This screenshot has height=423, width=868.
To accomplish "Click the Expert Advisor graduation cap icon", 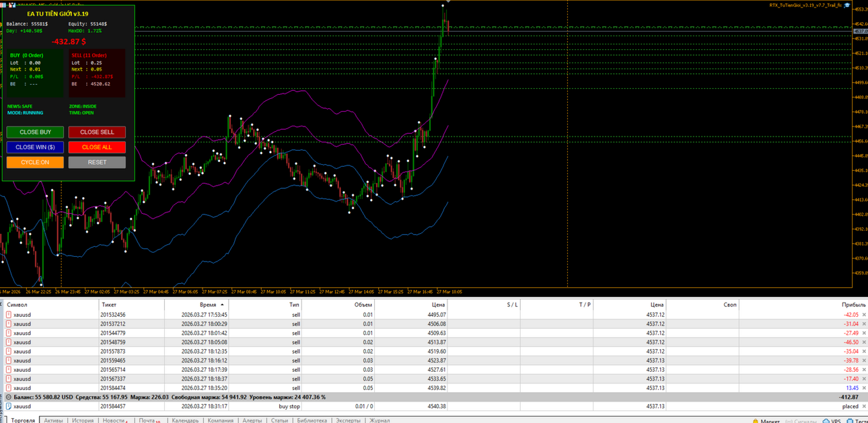I will pos(847,5).
